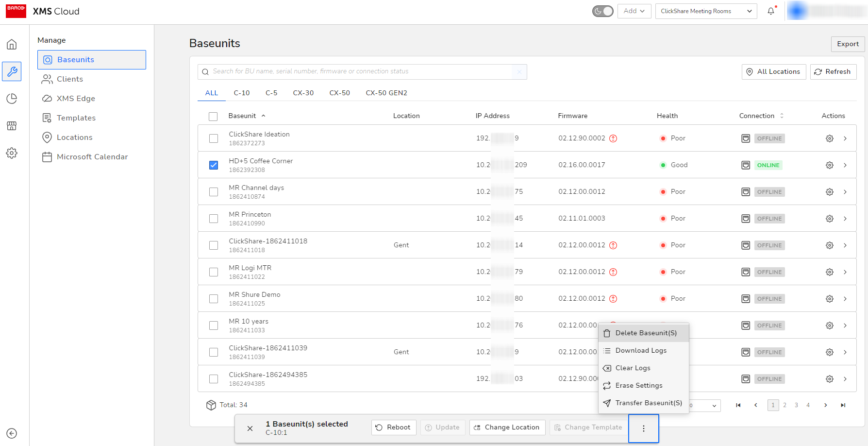The height and width of the screenshot is (446, 868).
Task: Switch to the CX-50 GEN2 tab
Action: (386, 93)
